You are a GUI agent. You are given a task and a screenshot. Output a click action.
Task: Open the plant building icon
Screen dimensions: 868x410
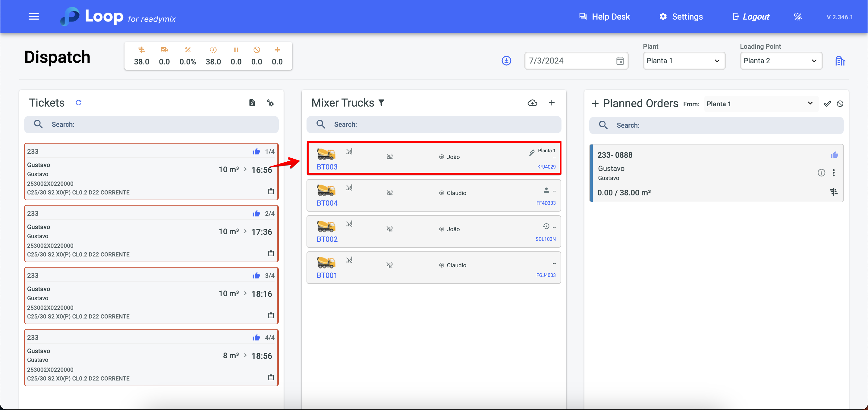[840, 61]
